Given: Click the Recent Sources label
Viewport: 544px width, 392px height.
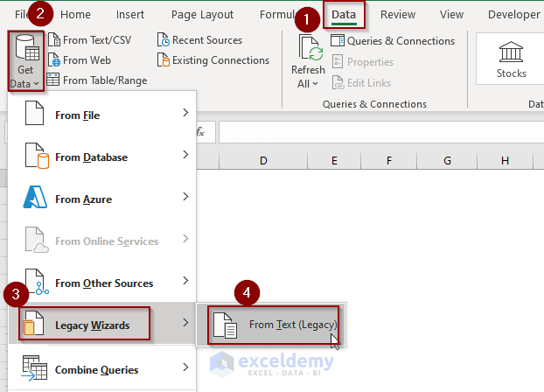Looking at the screenshot, I should coord(207,40).
